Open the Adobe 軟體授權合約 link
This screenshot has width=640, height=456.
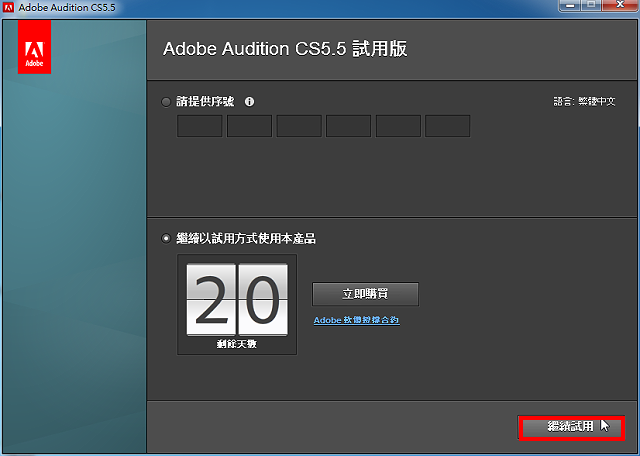click(356, 320)
